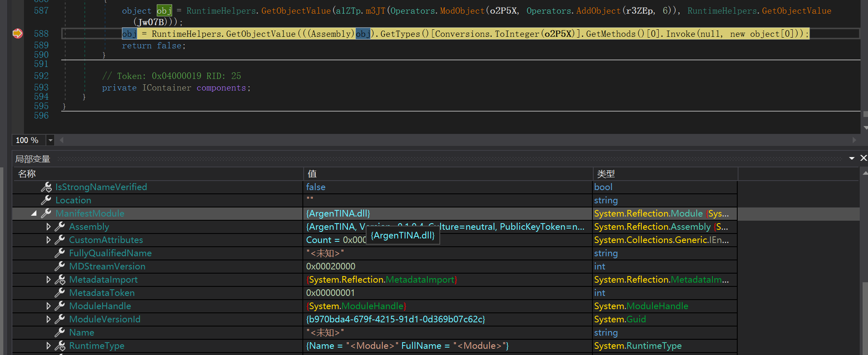The width and height of the screenshot is (868, 355).
Task: Click the editor horizontal scrollbar left arrow
Action: point(62,141)
